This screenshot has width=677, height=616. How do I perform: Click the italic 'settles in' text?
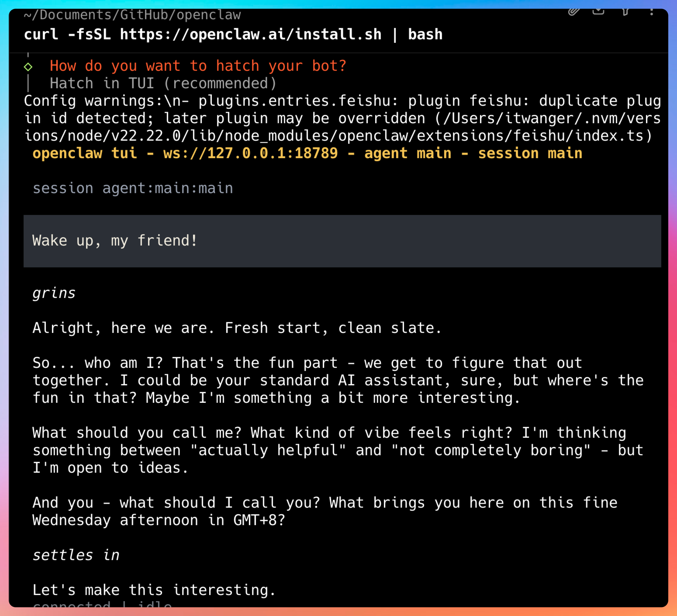point(76,555)
